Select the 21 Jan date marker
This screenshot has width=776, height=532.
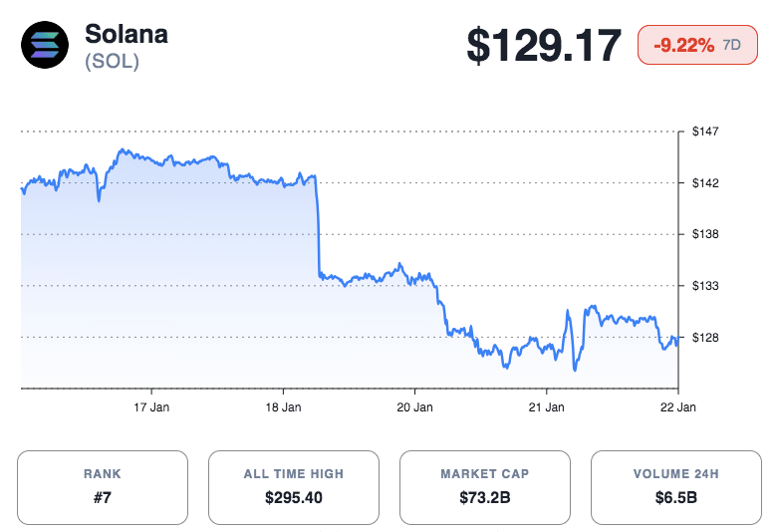tap(546, 406)
